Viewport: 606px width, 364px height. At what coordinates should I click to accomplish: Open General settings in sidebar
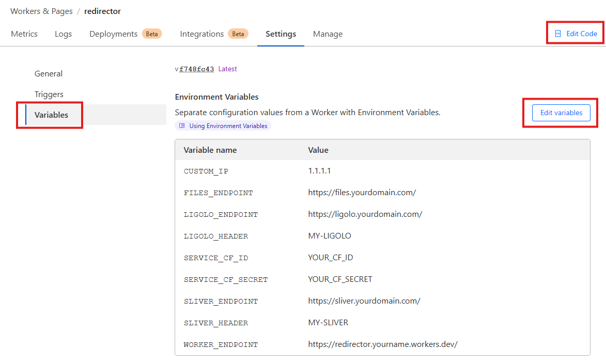tap(49, 74)
